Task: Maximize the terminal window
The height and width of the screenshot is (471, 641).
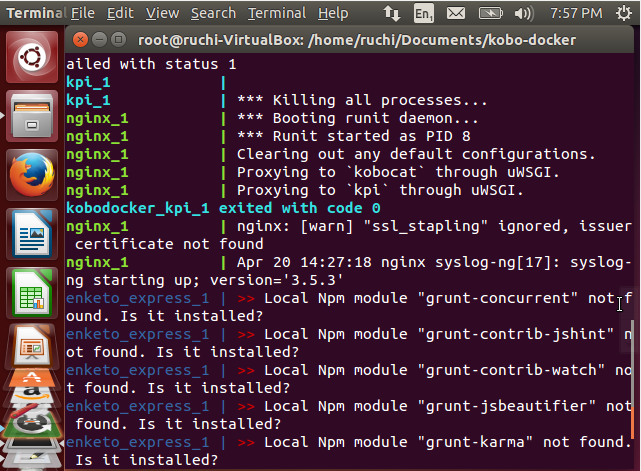Action: click(x=119, y=40)
